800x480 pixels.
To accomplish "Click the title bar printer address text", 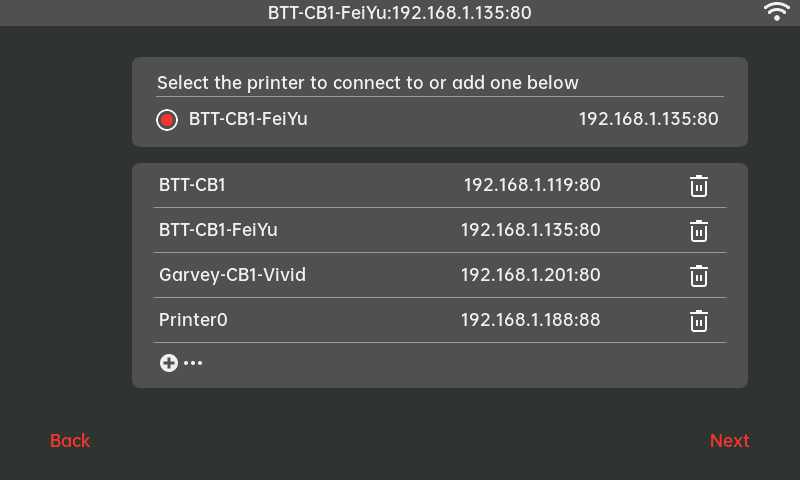I will pos(400,13).
